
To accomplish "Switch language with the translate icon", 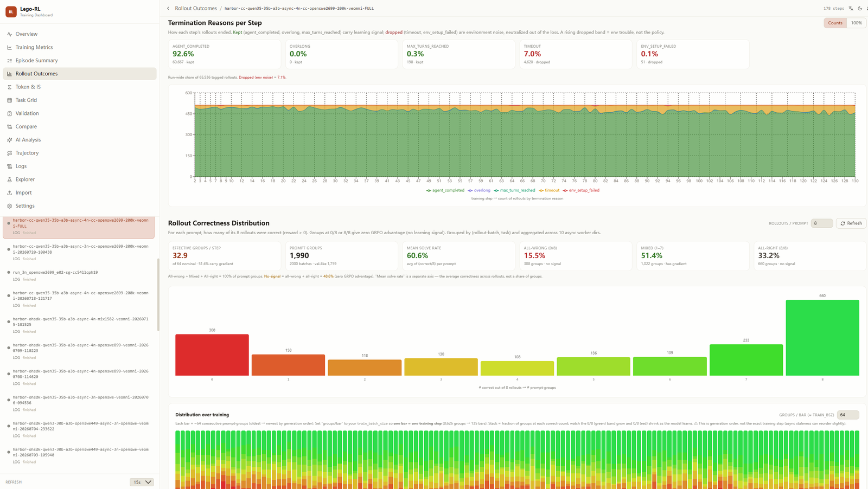I will (x=851, y=8).
